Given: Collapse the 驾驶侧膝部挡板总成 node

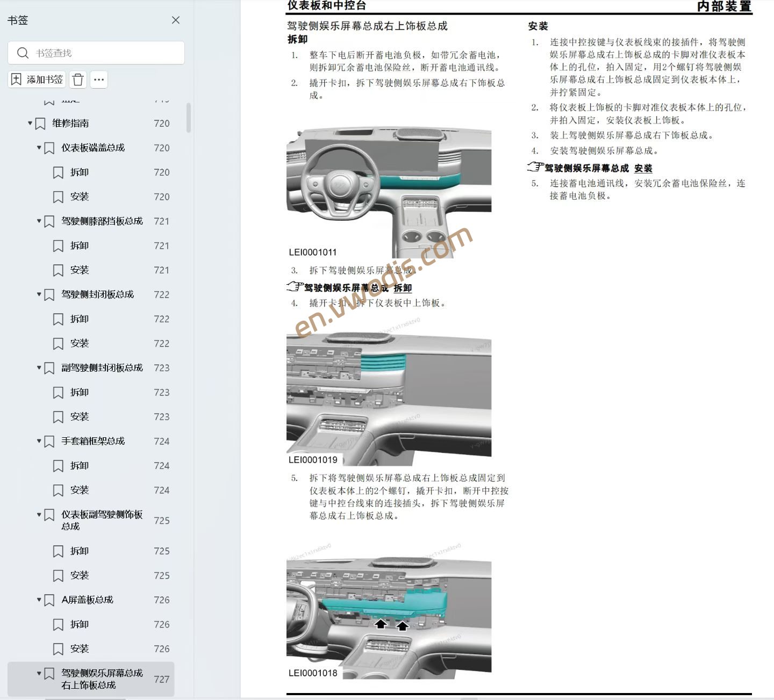Looking at the screenshot, I should click(39, 221).
